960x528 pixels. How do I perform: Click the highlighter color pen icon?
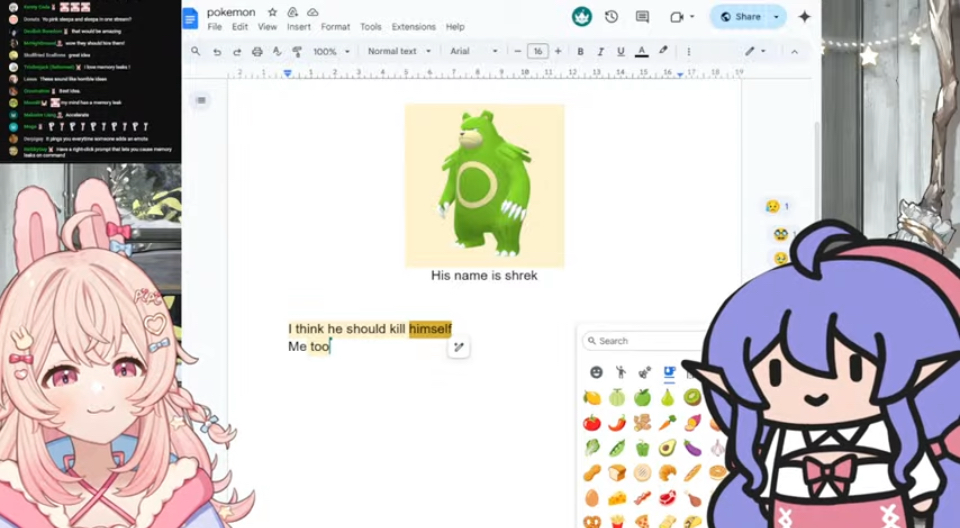[x=662, y=51]
